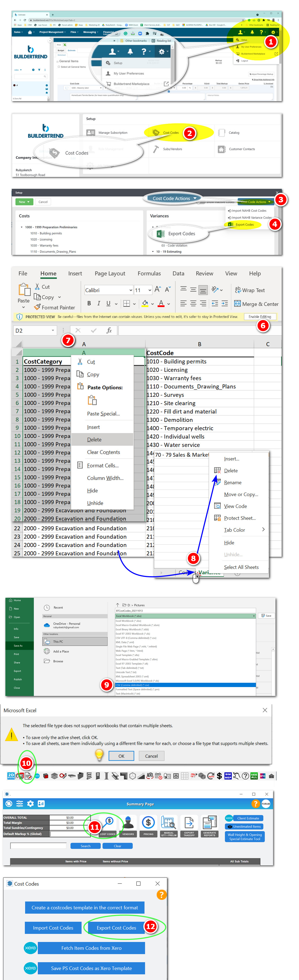The height and width of the screenshot is (980, 299).
Task: Click the Center align icon in Excel
Action: [193, 303]
